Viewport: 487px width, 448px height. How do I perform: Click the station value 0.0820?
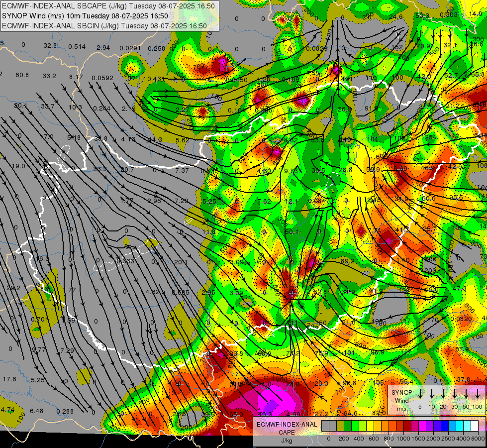(461, 319)
